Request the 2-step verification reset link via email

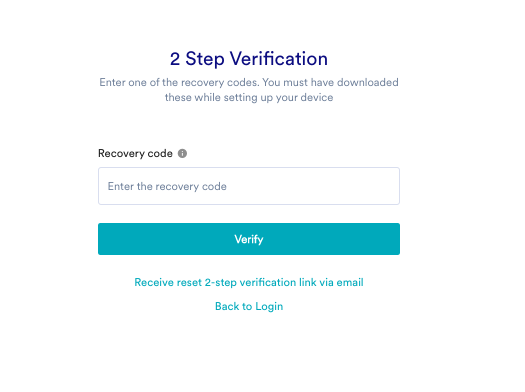pyautogui.click(x=249, y=282)
